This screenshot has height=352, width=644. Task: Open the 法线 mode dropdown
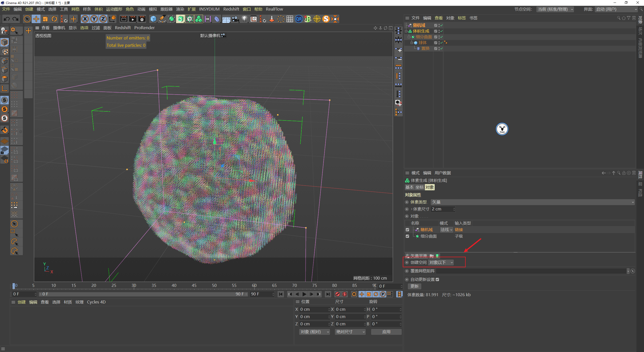pyautogui.click(x=446, y=230)
